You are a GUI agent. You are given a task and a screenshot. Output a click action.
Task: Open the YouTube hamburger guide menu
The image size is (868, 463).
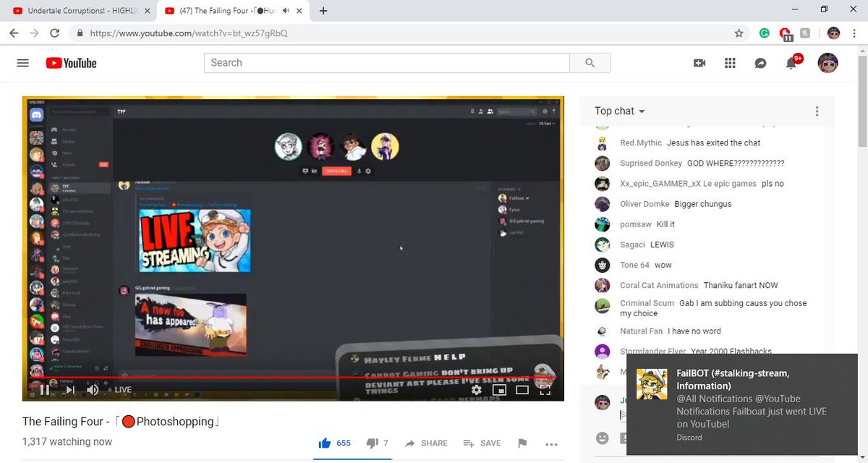tap(22, 63)
